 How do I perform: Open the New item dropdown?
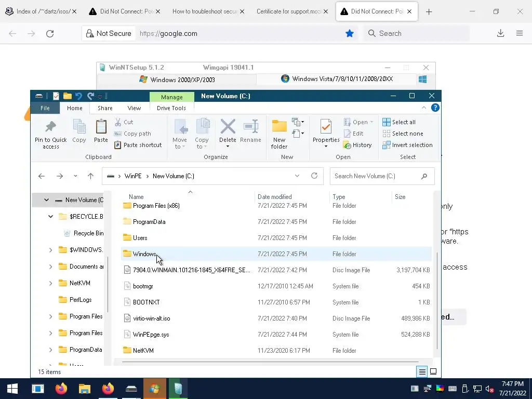tap(298, 122)
